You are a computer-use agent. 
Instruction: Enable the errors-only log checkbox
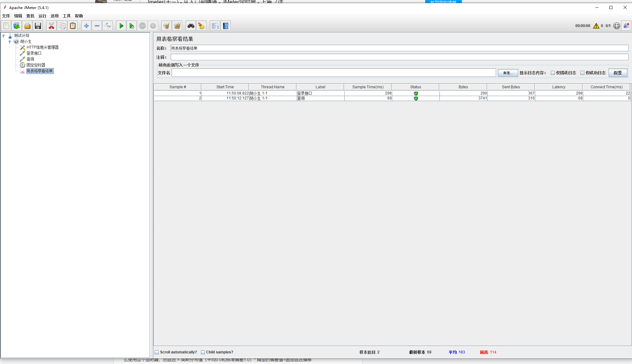coord(553,73)
